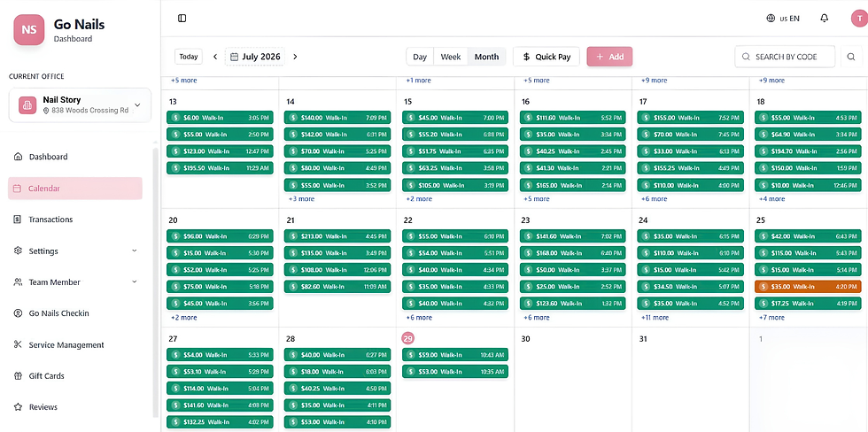The image size is (868, 432).
Task: Click dollar icon on orange $35.00 Walk-In
Action: point(763,287)
